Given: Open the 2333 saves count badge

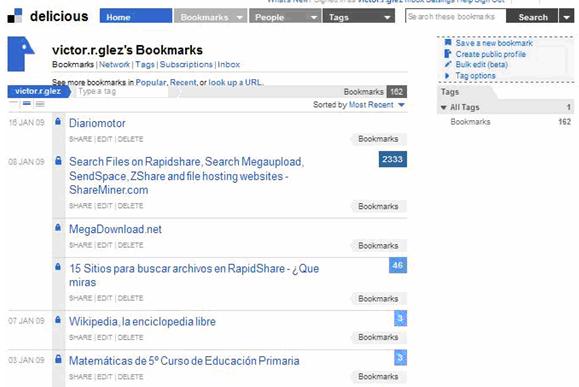Looking at the screenshot, I should click(393, 159).
